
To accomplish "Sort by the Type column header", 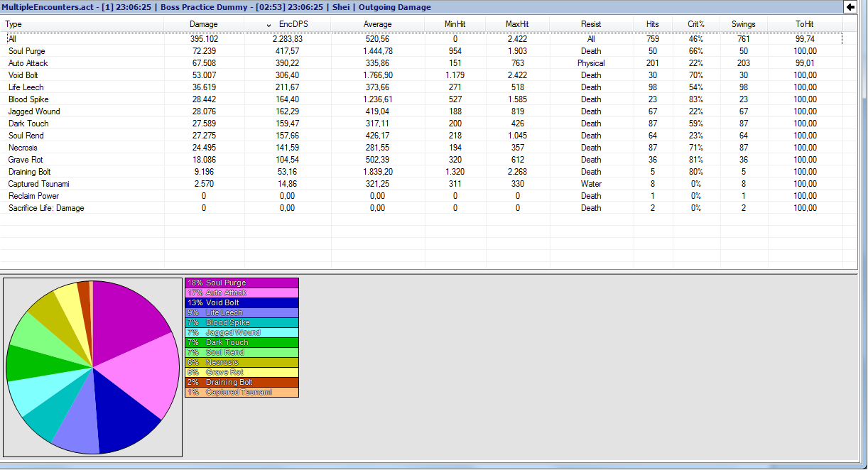I will 82,24.
